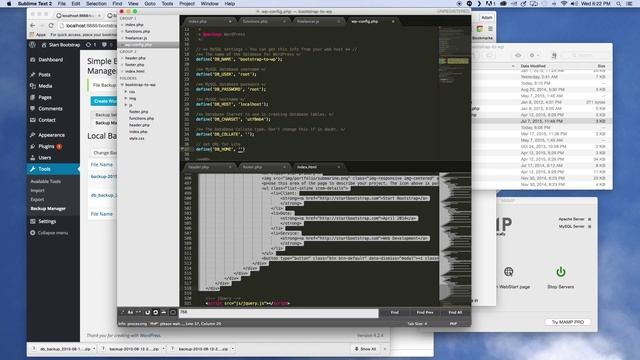This screenshot has width=640, height=360.
Task: Collapse the bootstrap-to-wp folder
Action: [122, 85]
